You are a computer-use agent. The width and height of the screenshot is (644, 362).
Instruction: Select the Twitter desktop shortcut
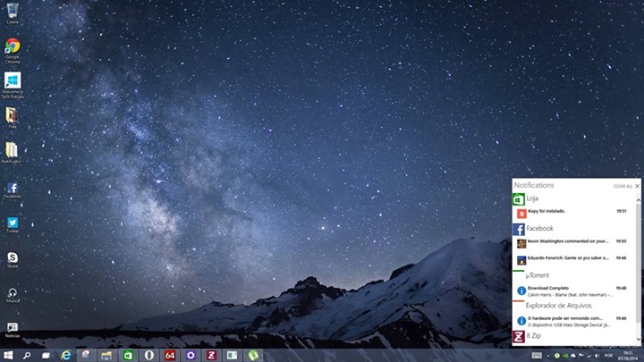[13, 224]
